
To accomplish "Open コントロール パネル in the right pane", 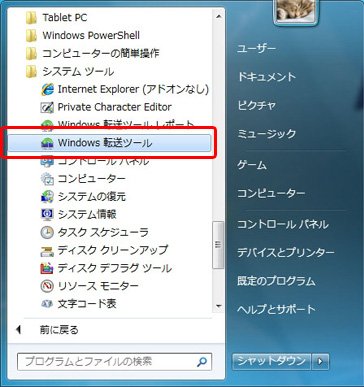I will 283,224.
